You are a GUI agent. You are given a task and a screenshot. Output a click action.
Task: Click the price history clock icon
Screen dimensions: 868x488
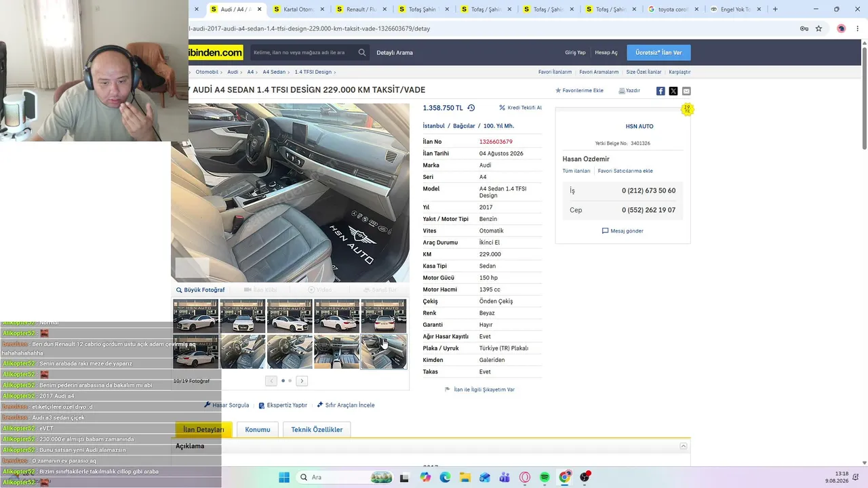click(471, 108)
